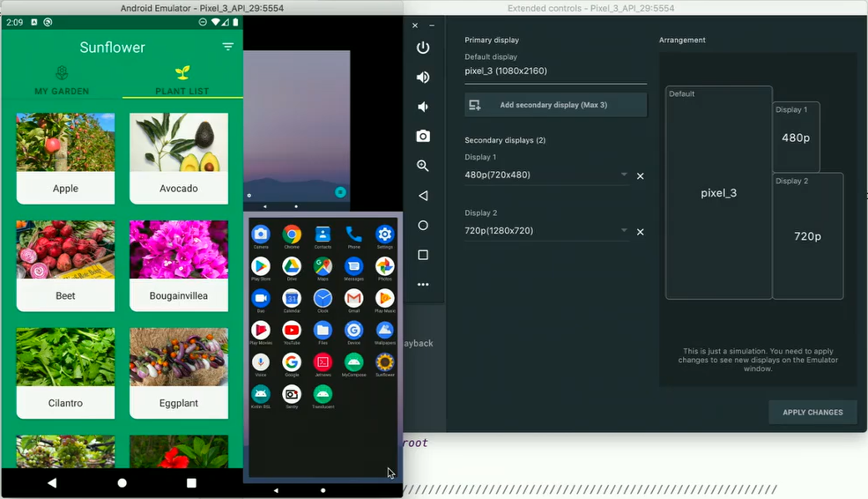Launch Translucent app on secondary display
Viewport: 868px width, 499px height.
(323, 397)
